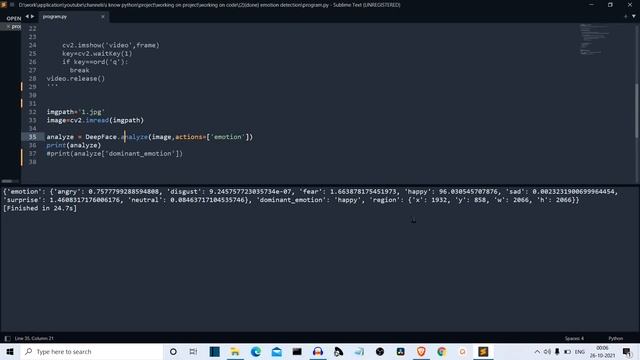The image size is (640, 360).
Task: Open the Spaces: 4 indentation menu
Action: point(574,338)
